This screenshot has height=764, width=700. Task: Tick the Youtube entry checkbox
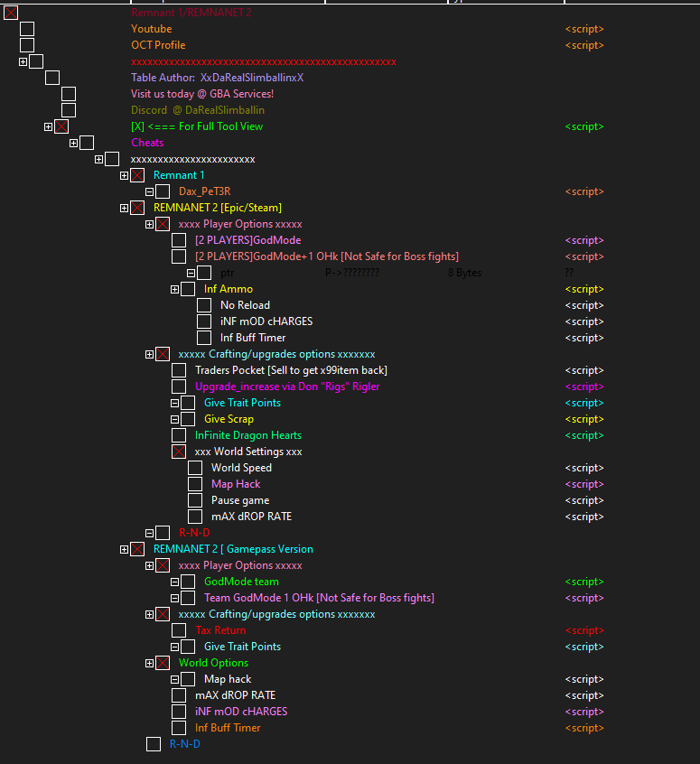click(27, 29)
